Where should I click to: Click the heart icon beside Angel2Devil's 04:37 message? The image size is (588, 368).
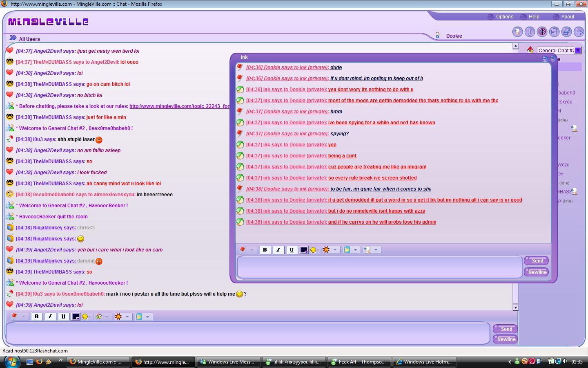[10, 51]
